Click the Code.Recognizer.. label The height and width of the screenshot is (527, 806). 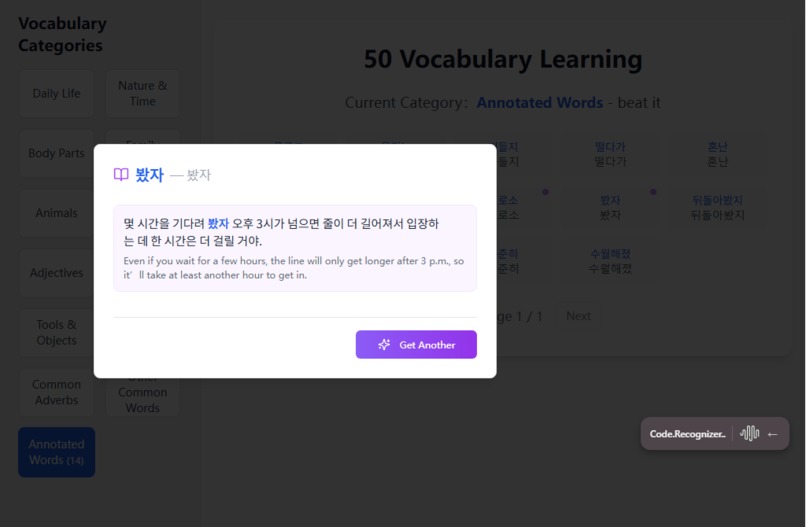click(x=687, y=434)
